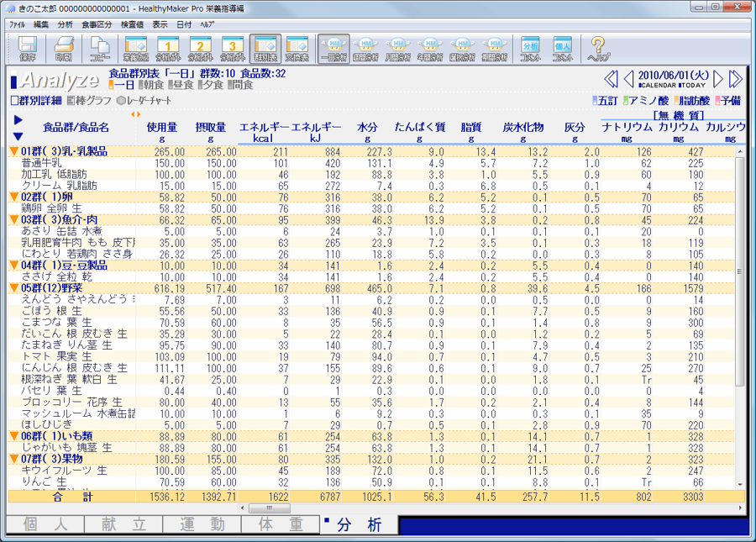Open analysis point 1 toolbar icon
The width and height of the screenshot is (756, 542).
[x=168, y=50]
